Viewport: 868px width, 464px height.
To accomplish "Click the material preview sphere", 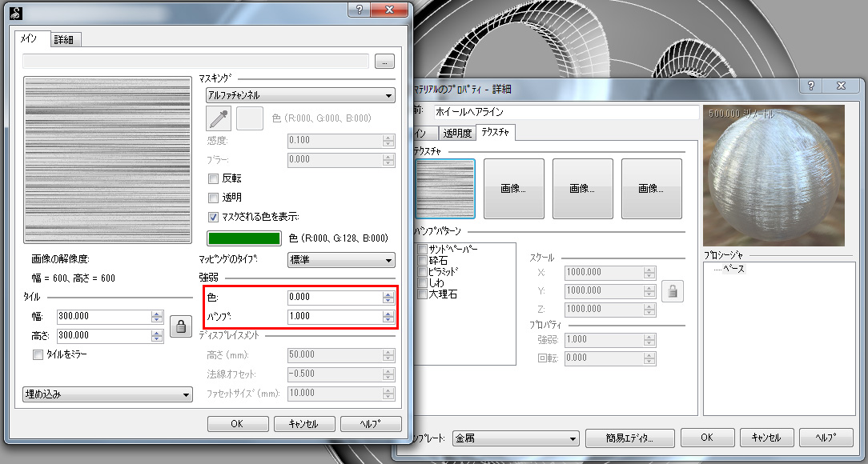I will [x=774, y=176].
